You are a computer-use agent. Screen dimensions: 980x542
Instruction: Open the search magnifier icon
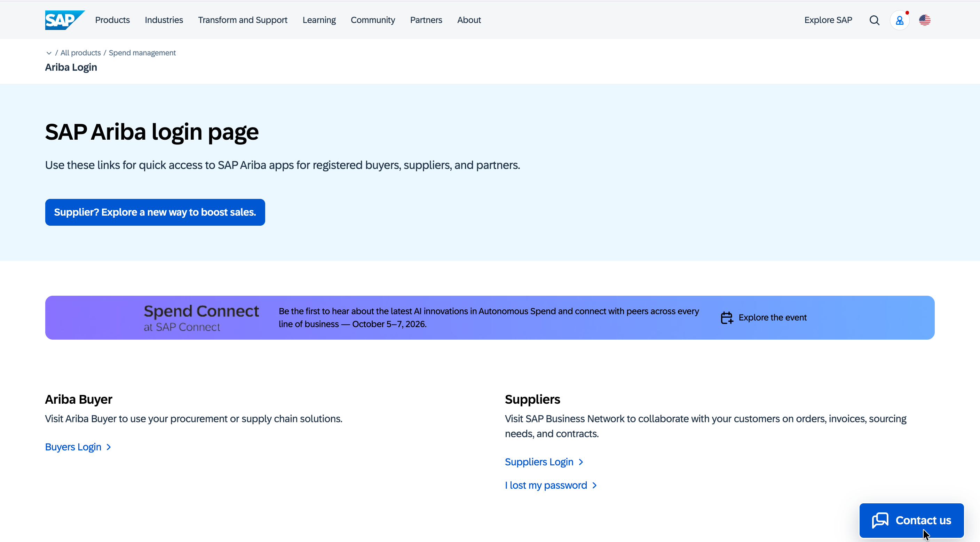point(874,20)
